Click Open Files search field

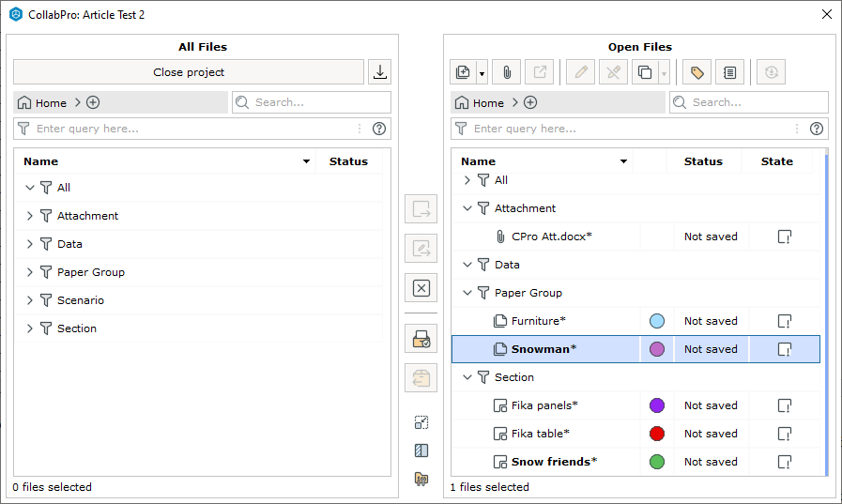tap(748, 102)
